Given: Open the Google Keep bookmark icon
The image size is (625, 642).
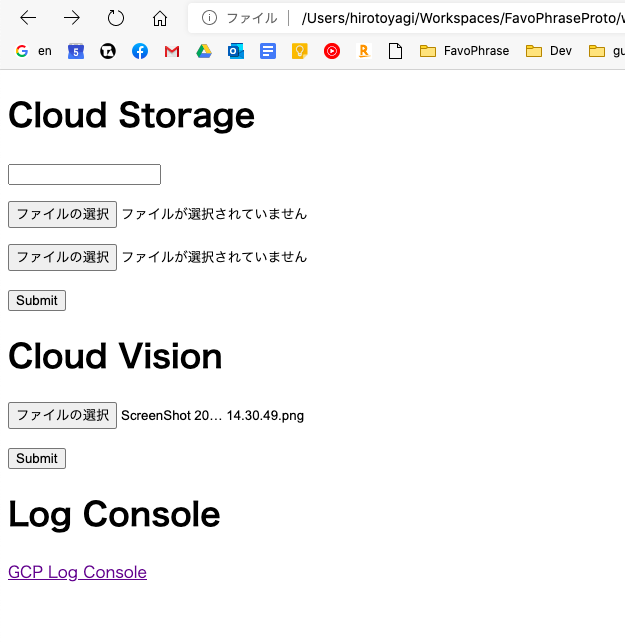Looking at the screenshot, I should pos(299,51).
